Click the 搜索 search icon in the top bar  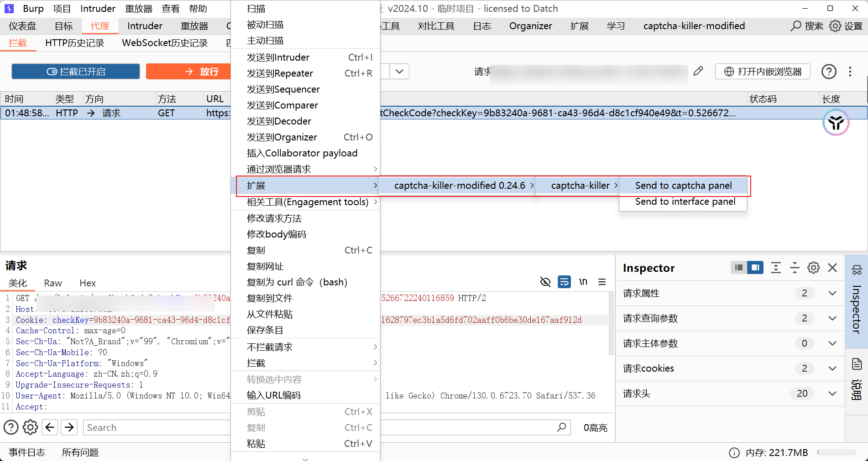[795, 26]
